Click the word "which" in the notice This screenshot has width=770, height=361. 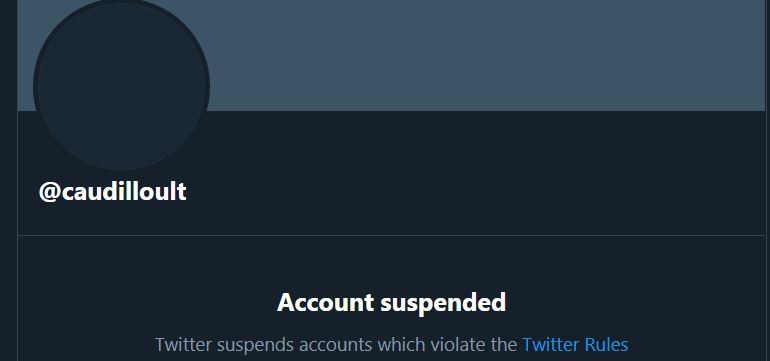[399, 344]
